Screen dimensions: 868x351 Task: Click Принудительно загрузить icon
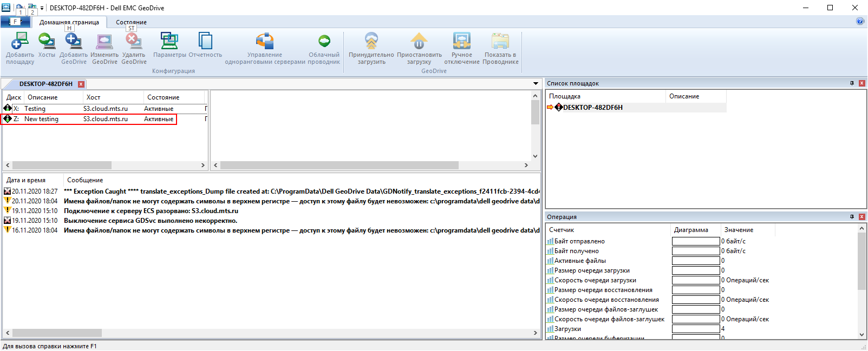click(371, 42)
